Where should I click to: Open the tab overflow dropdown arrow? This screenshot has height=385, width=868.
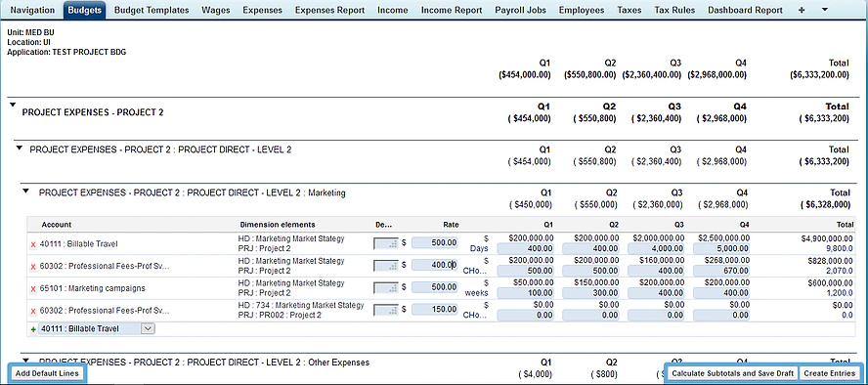[824, 10]
